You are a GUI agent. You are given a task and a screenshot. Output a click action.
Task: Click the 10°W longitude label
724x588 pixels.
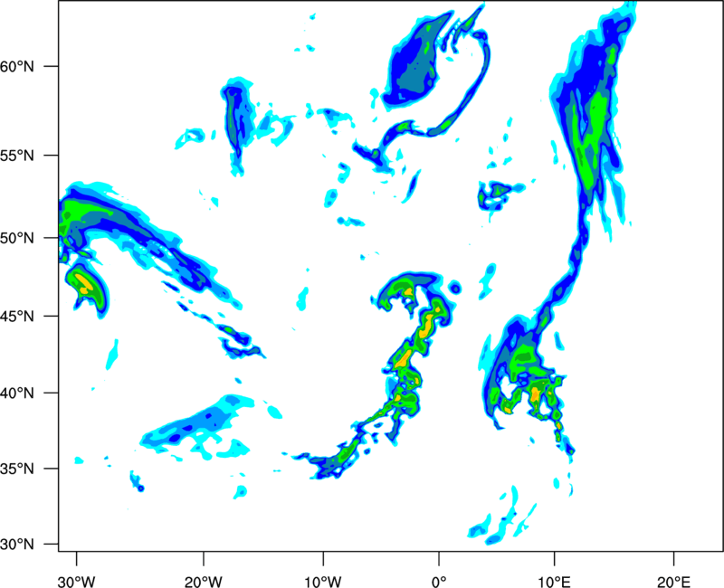coord(323,582)
